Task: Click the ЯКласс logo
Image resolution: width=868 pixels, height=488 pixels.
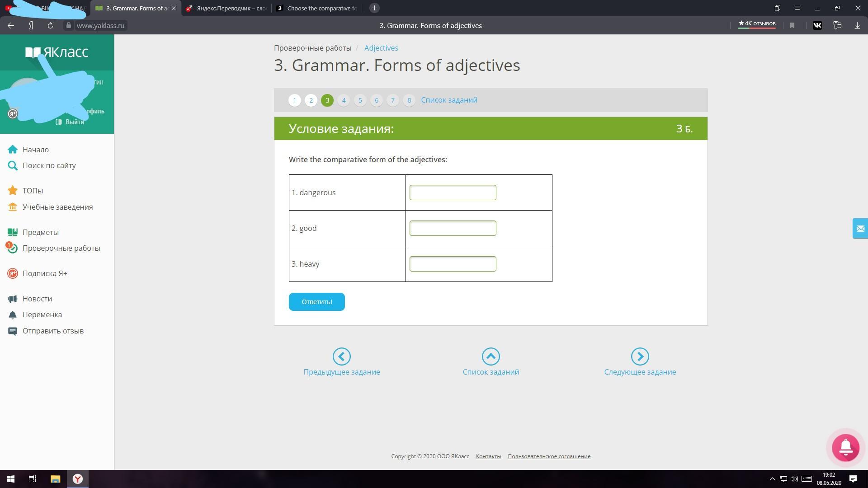Action: click(x=57, y=52)
